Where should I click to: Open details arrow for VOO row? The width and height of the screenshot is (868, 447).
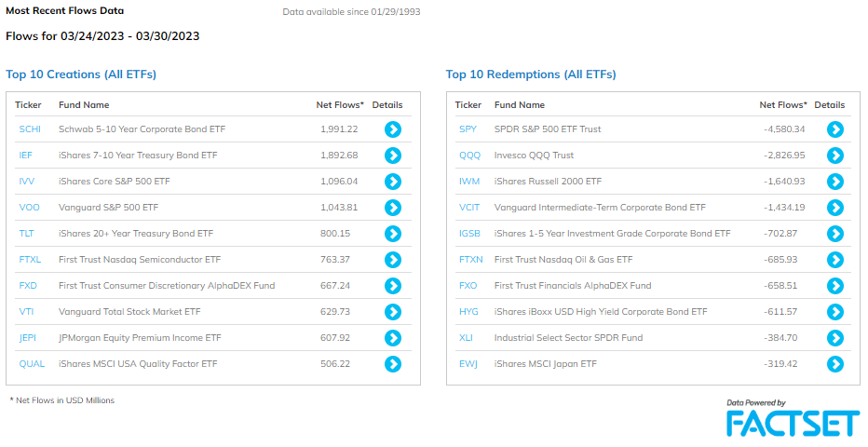click(393, 208)
